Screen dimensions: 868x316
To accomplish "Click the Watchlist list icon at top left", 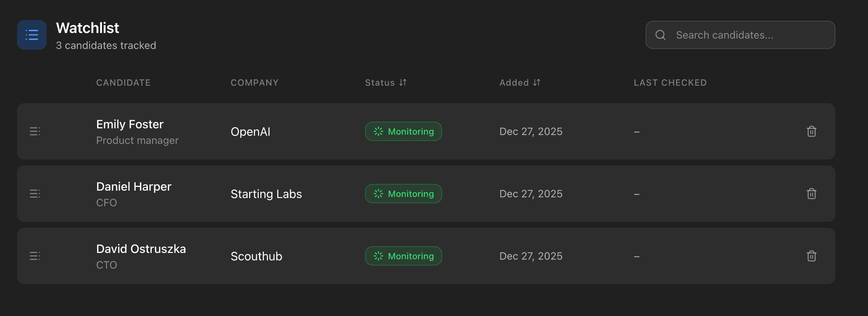I will pyautogui.click(x=32, y=34).
